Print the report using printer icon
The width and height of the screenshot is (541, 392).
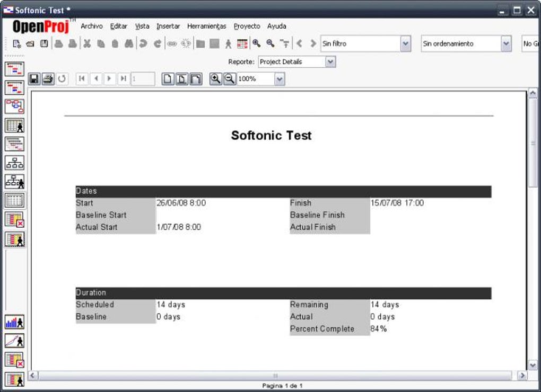click(x=48, y=79)
